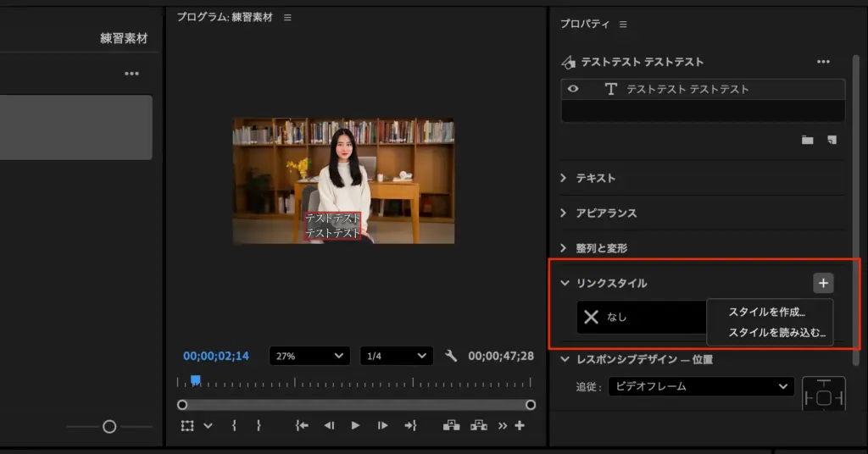Click the create group folder icon
This screenshot has height=454, width=868.
[x=807, y=140]
